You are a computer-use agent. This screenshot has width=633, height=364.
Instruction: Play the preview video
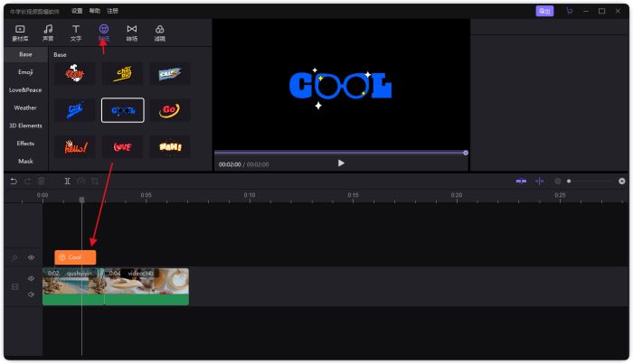coord(341,163)
